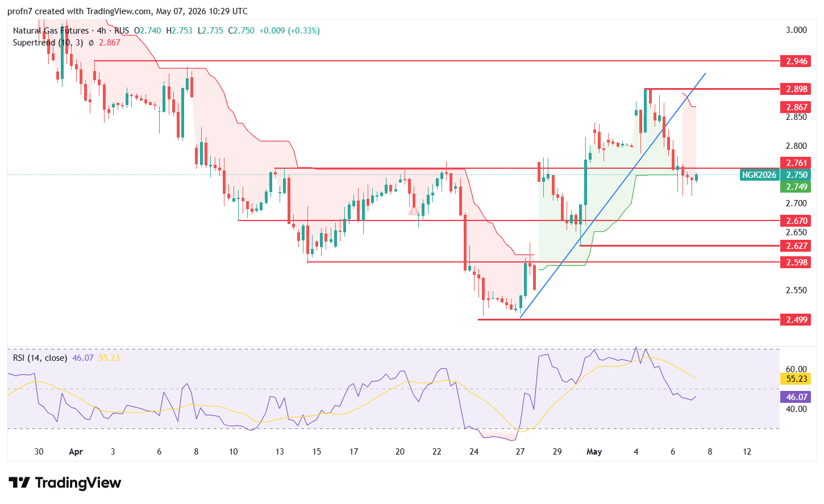Click the date axis label 29
Viewport: 824px width, 504px height.
pyautogui.click(x=557, y=452)
